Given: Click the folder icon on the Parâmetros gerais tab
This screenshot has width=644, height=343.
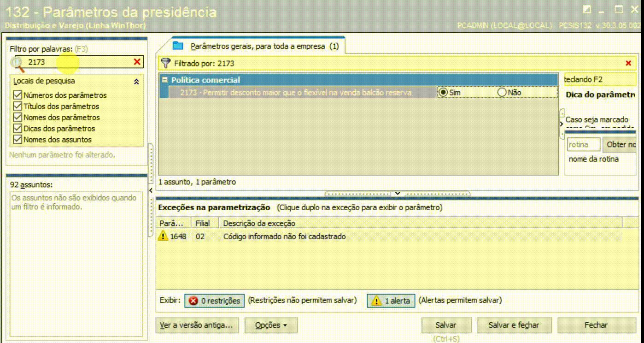Looking at the screenshot, I should pyautogui.click(x=178, y=46).
